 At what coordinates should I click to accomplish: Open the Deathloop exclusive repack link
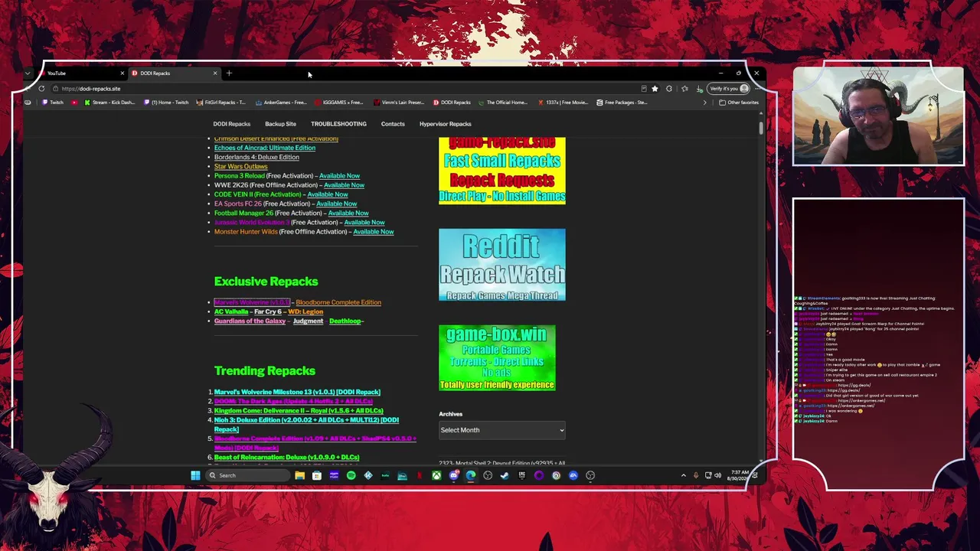(345, 321)
